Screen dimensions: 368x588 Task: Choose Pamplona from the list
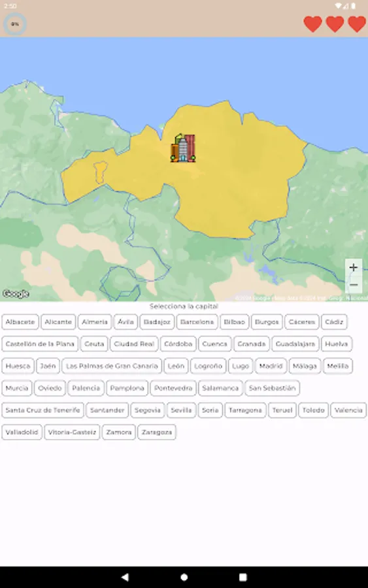pyautogui.click(x=127, y=388)
